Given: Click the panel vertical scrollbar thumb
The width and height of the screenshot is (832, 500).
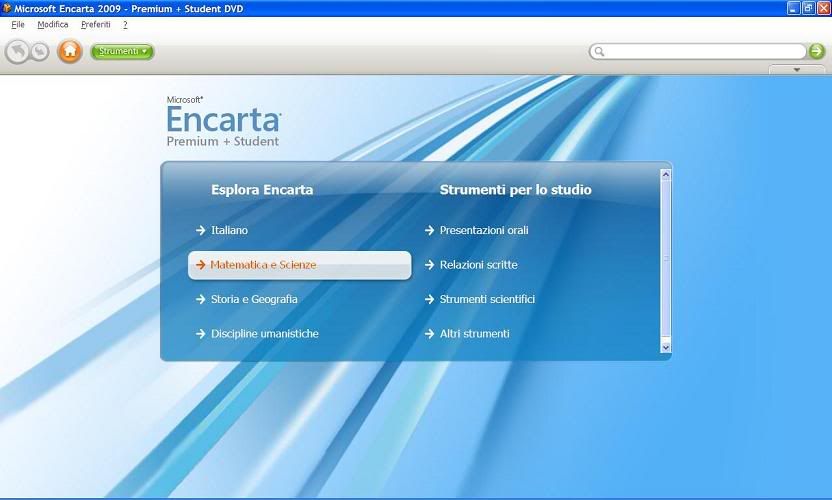Looking at the screenshot, I should [665, 258].
